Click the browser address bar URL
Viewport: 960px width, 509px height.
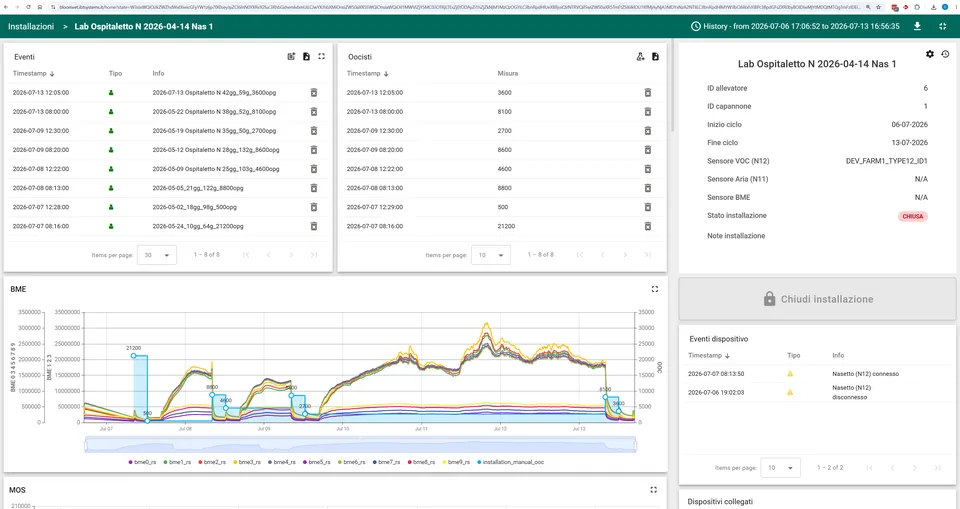tap(459, 7)
